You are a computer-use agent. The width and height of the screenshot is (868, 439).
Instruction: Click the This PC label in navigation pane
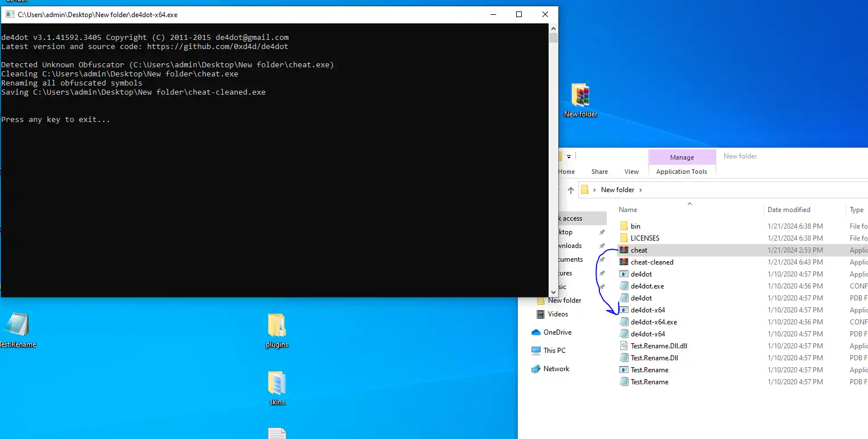point(554,351)
